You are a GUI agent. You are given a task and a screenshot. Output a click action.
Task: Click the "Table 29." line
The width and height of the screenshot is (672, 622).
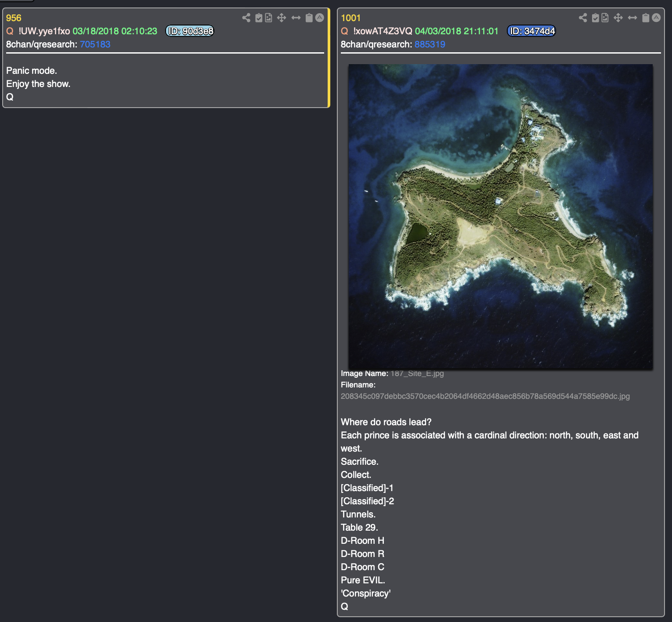pos(359,528)
